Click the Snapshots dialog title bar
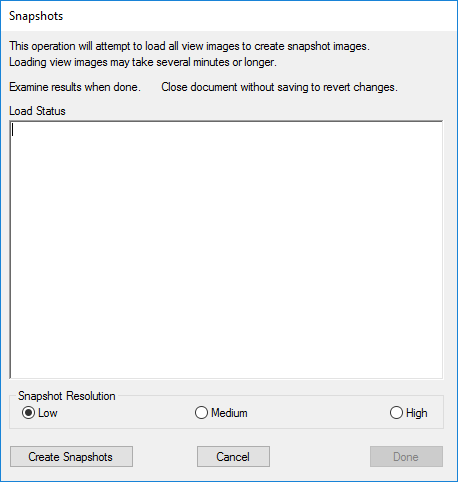 229,16
